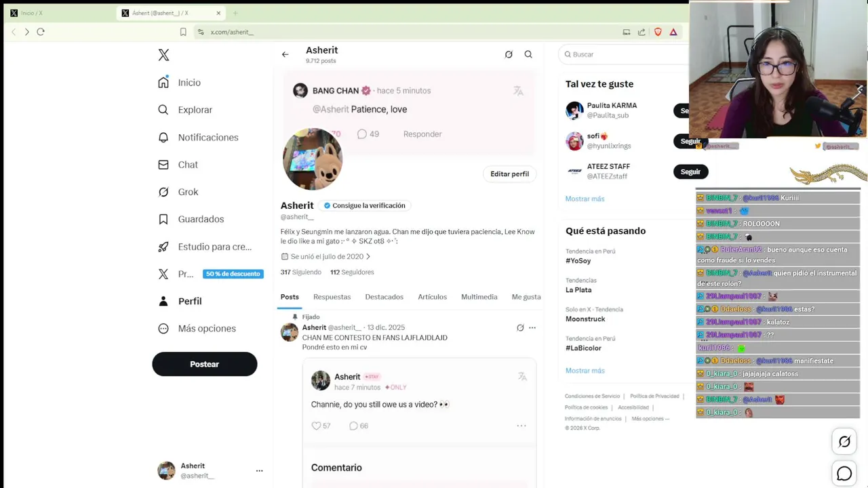The height and width of the screenshot is (488, 868).
Task: Click Condiciones de Servicio footer link
Action: pos(593,396)
